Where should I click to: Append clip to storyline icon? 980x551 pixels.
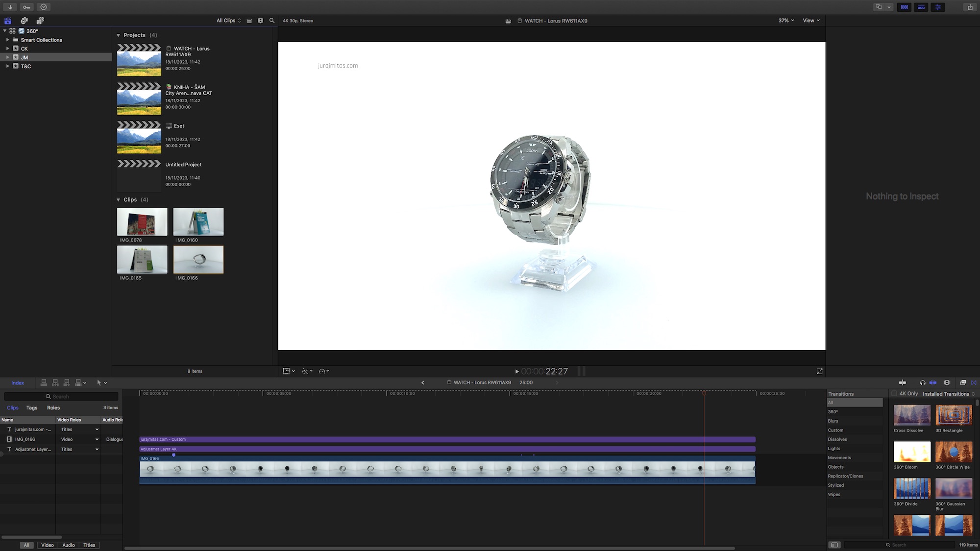[x=67, y=383]
